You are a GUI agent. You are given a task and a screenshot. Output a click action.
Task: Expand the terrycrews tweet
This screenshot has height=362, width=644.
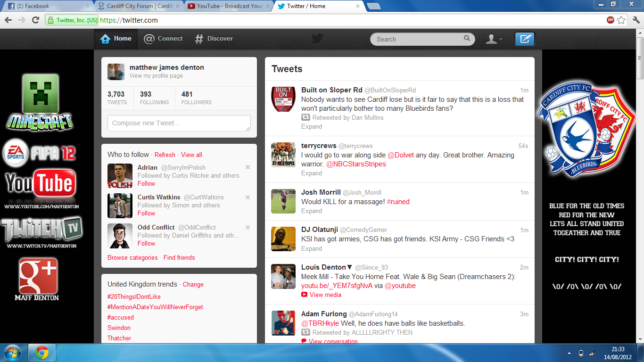312,173
